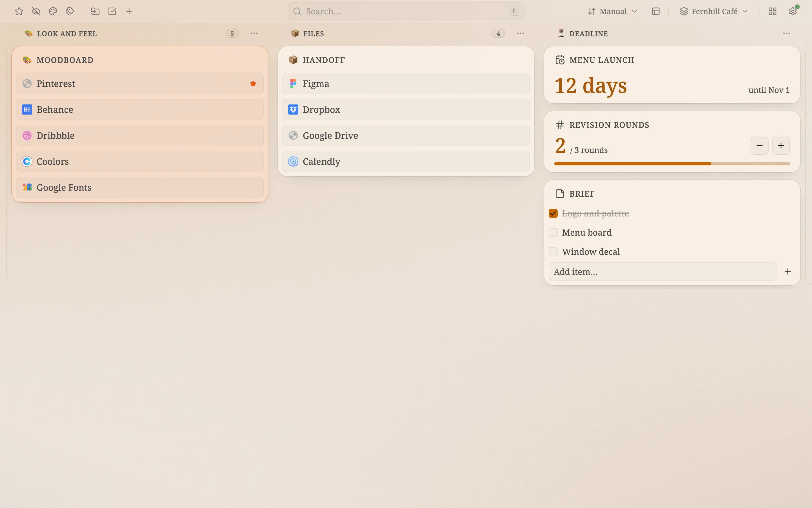Click the checklist edit icon in toolbar
812x508 pixels.
click(112, 11)
